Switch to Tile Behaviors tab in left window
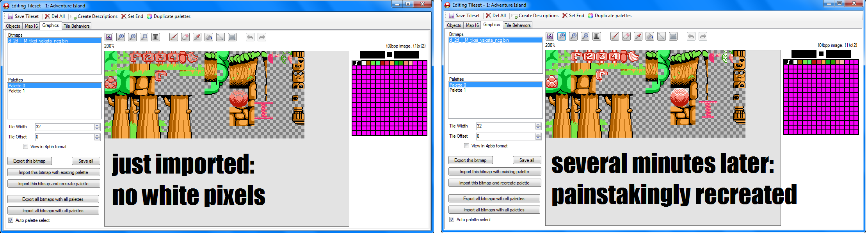The image size is (868, 234). click(76, 26)
